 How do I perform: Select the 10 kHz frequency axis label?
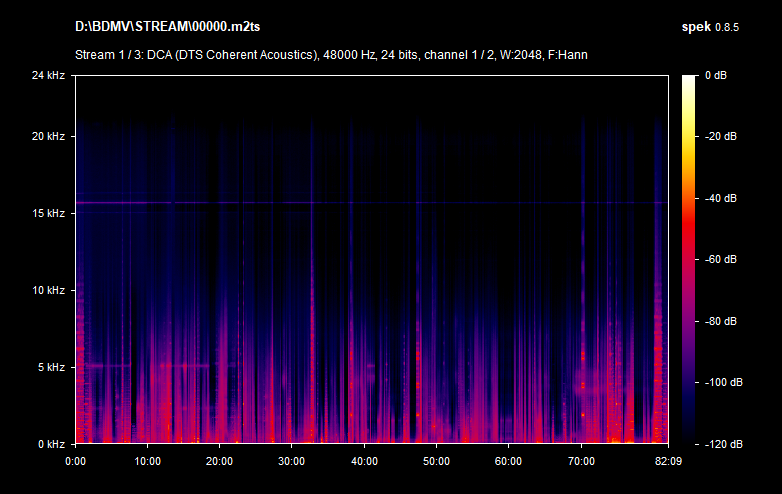tap(48, 290)
